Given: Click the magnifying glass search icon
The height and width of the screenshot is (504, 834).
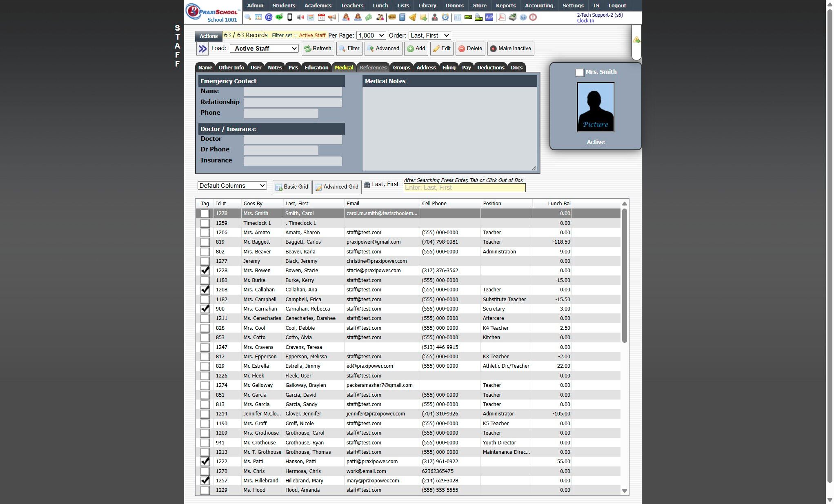Looking at the screenshot, I should point(248,17).
